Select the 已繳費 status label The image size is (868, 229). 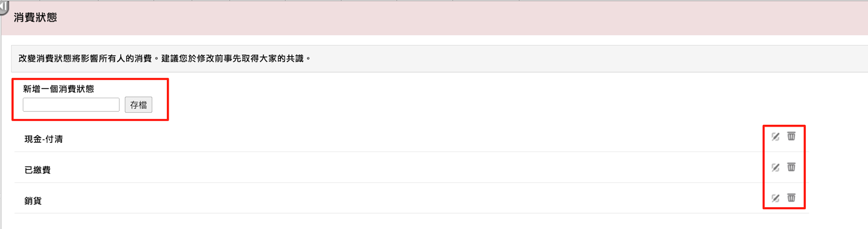(x=37, y=170)
